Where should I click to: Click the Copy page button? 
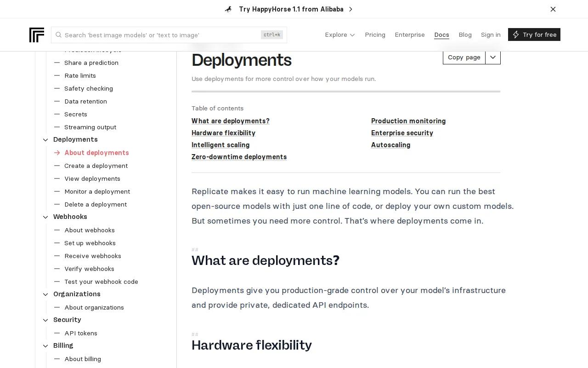pyautogui.click(x=464, y=57)
